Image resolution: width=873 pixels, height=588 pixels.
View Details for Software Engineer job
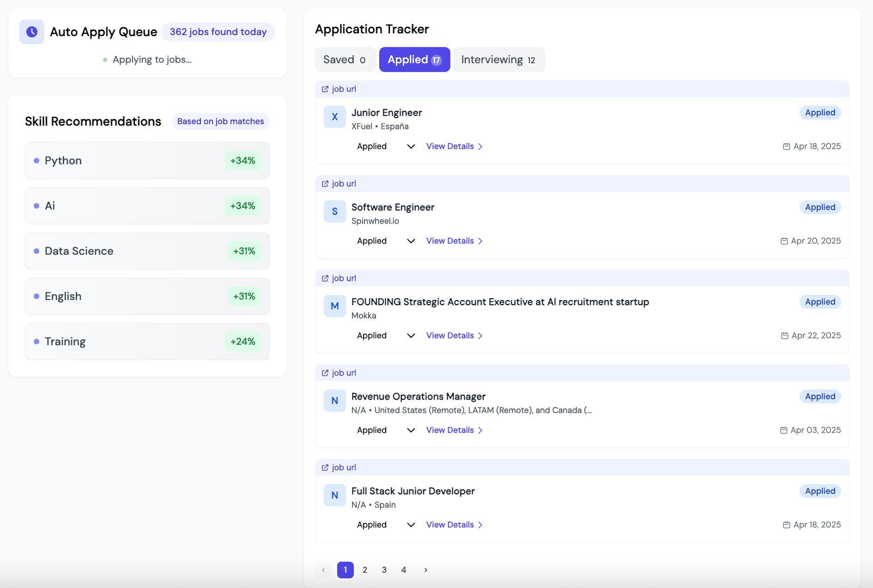click(x=454, y=241)
